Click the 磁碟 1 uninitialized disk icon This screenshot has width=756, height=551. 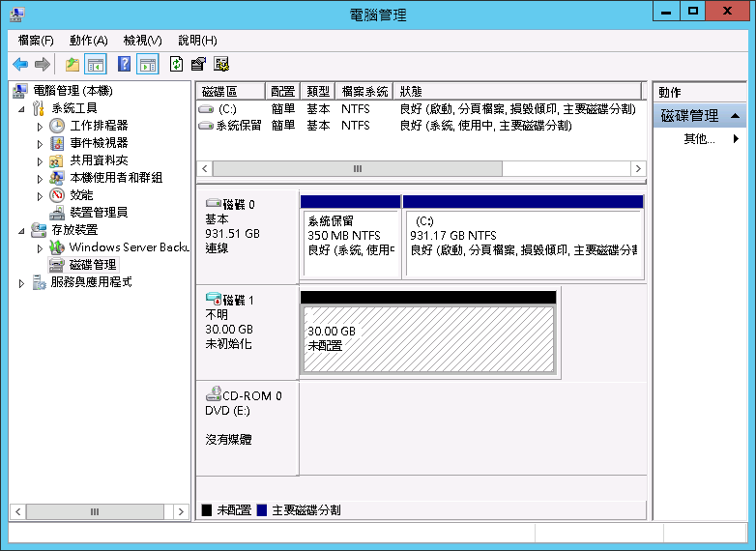click(214, 301)
